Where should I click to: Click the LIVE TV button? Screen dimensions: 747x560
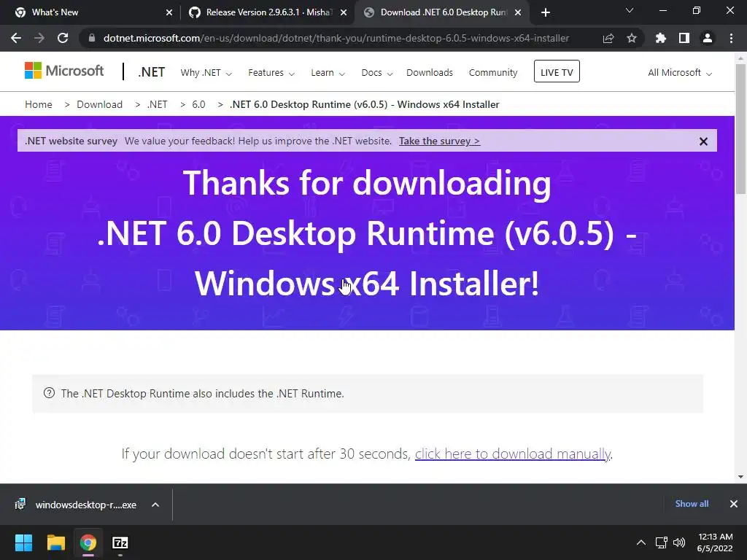click(557, 71)
